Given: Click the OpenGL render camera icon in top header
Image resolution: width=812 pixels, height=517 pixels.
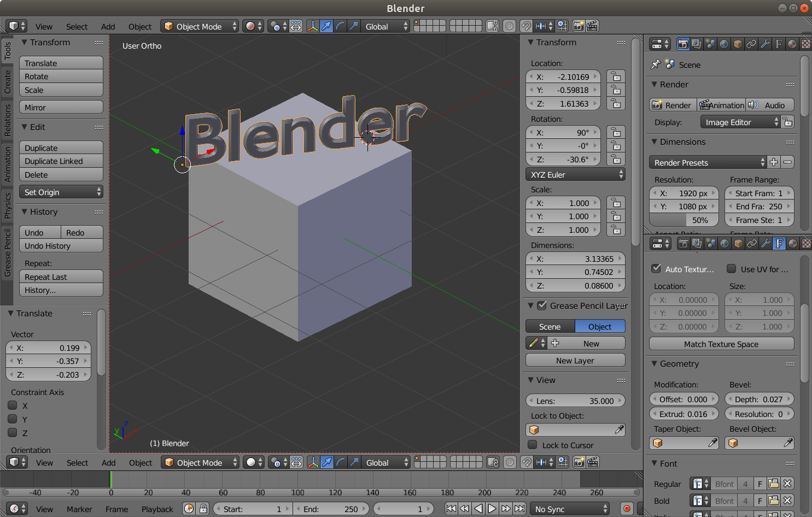Looking at the screenshot, I should [x=579, y=26].
